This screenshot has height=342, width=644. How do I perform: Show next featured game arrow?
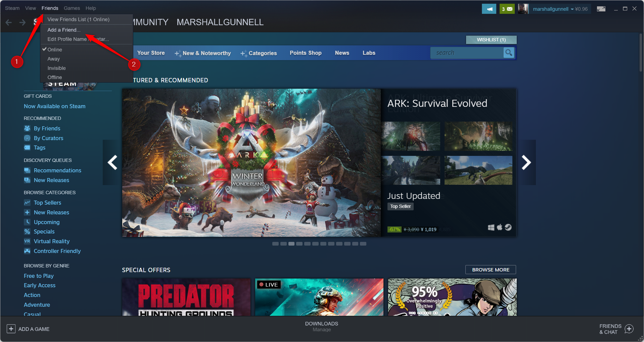pos(526,163)
